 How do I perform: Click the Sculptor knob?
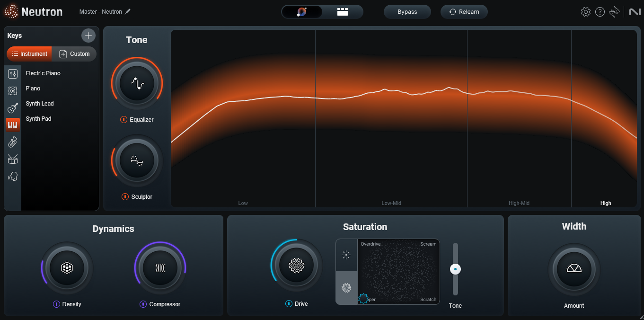click(137, 161)
